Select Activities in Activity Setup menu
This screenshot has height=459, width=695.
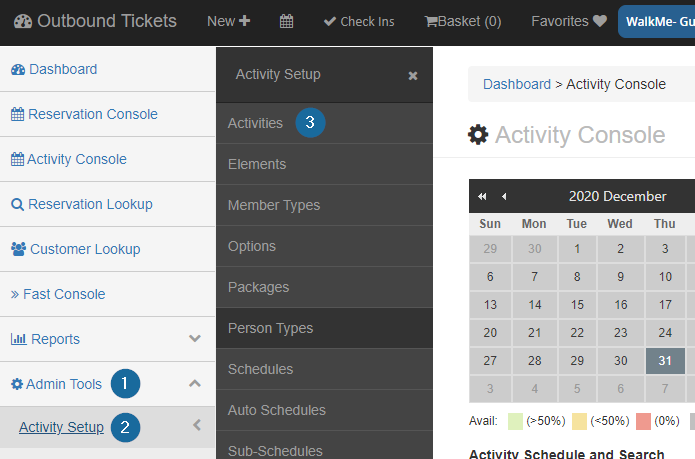pyautogui.click(x=324, y=123)
